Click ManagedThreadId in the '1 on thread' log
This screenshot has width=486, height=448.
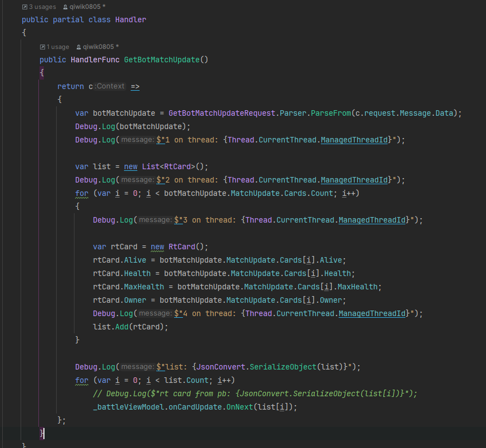pos(354,140)
